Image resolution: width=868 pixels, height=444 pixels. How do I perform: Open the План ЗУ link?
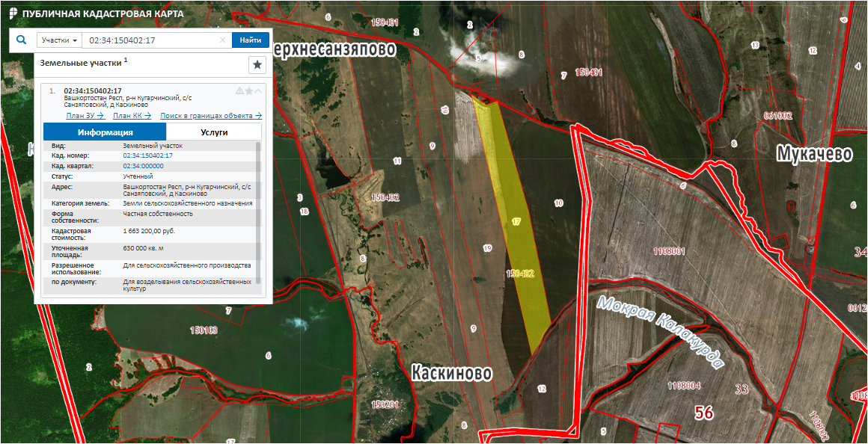coord(85,115)
